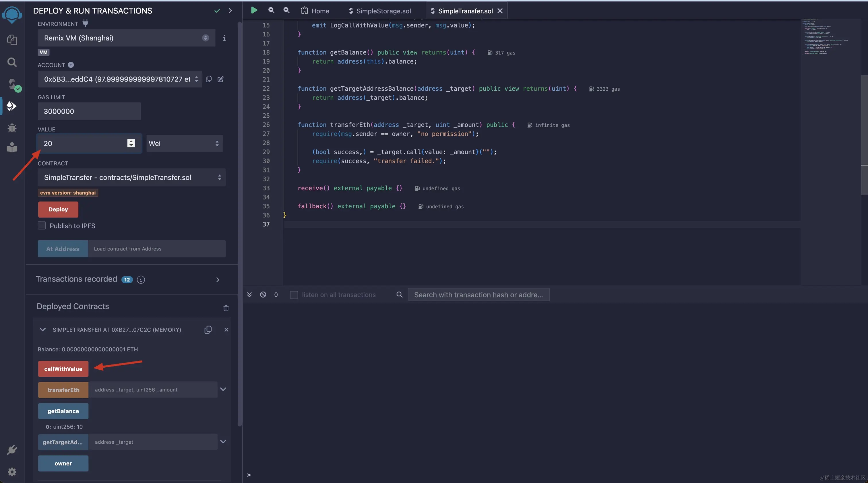Toggle listen on all transactions checkbox
Viewport: 868px width, 483px height.
[294, 295]
